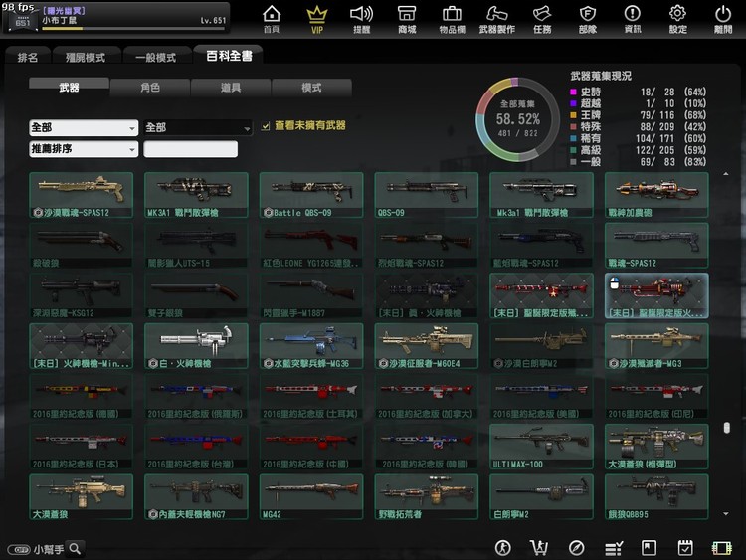Toggle 查看未擁有武器 checkbox
Viewport: 746px width, 560px height.
[x=266, y=126]
